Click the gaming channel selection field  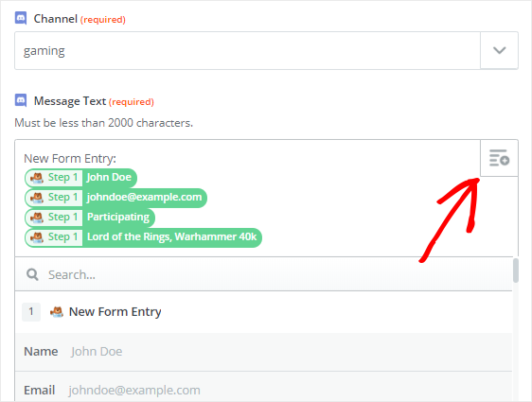click(x=247, y=50)
